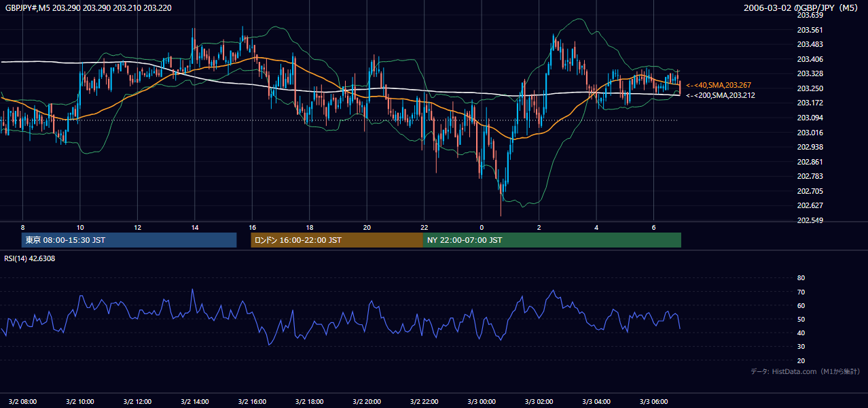Image resolution: width=868 pixels, height=408 pixels.
Task: Click the 3/3 04:00 bottom time label
Action: coord(597,401)
